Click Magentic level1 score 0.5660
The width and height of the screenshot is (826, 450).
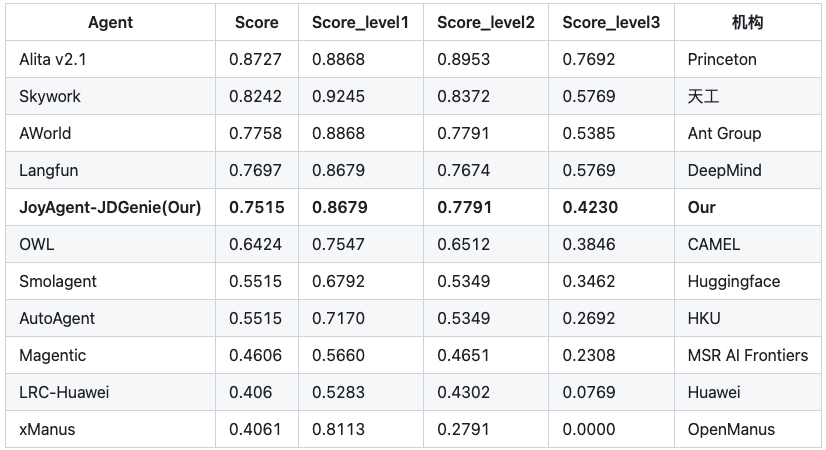[338, 355]
